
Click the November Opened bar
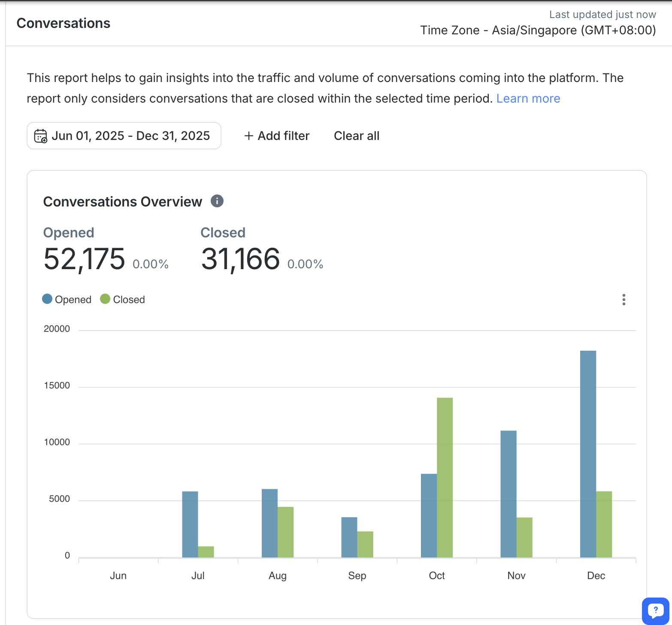tap(509, 494)
